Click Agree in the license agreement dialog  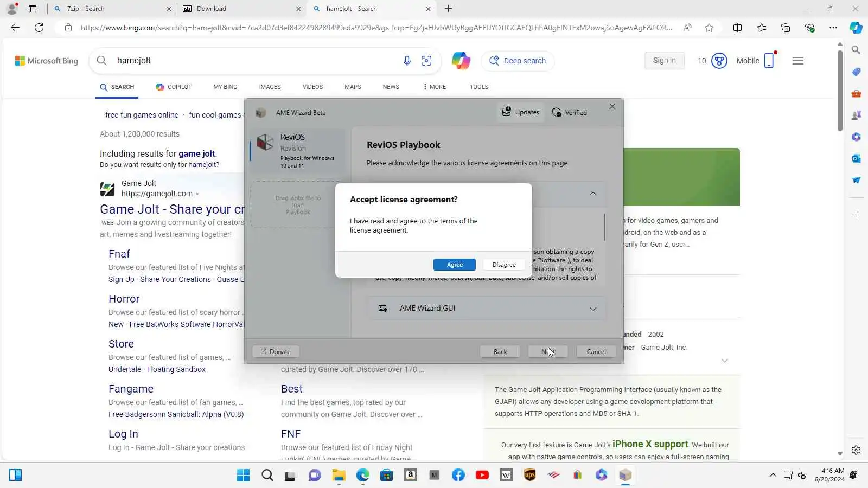pyautogui.click(x=455, y=265)
